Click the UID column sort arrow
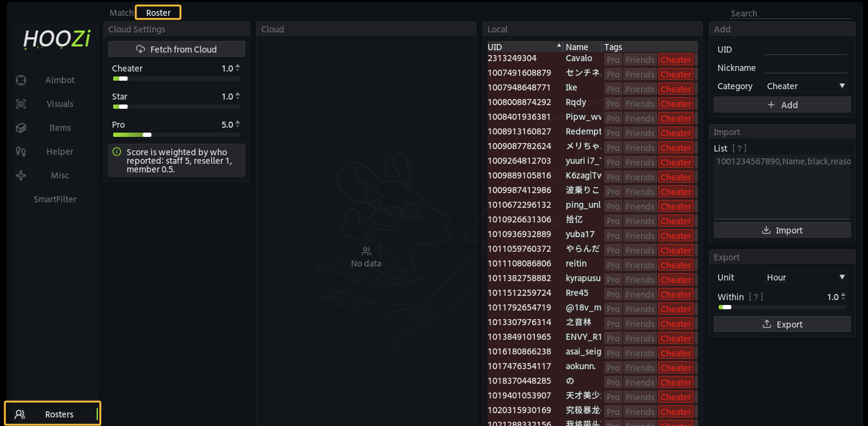Viewport: 868px width, 426px height. (559, 46)
